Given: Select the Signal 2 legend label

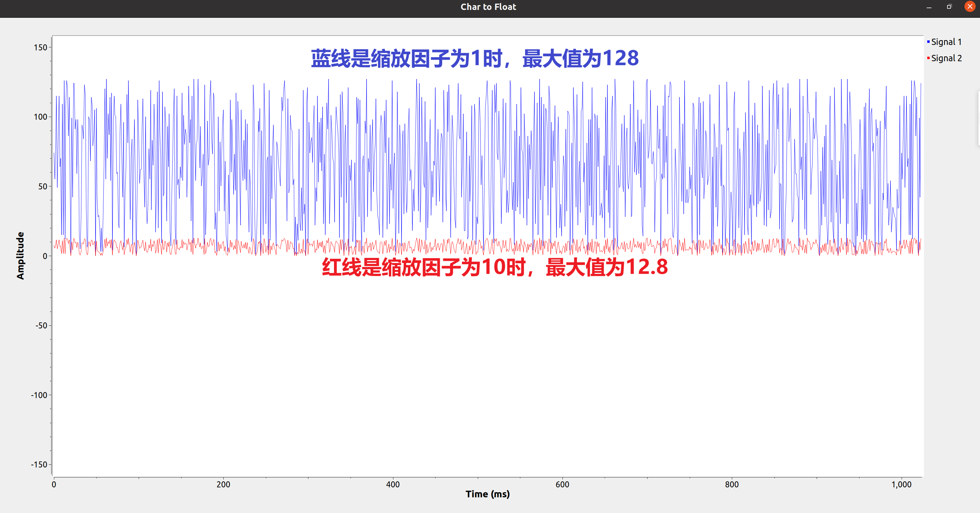Looking at the screenshot, I should 946,58.
